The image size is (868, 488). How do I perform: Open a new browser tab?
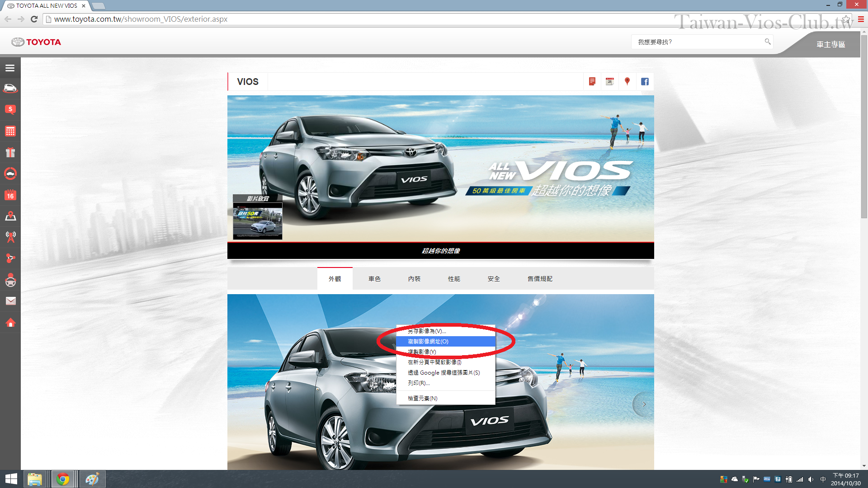coord(98,6)
